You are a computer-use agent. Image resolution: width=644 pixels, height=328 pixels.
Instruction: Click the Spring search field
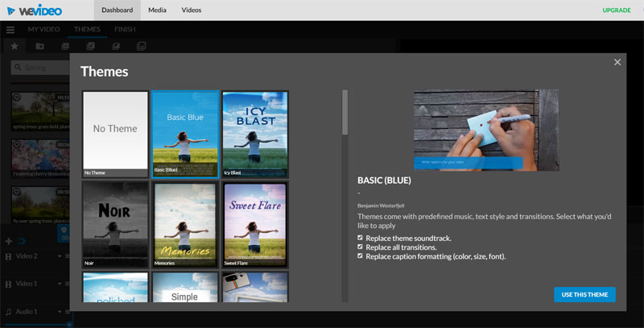[40, 68]
